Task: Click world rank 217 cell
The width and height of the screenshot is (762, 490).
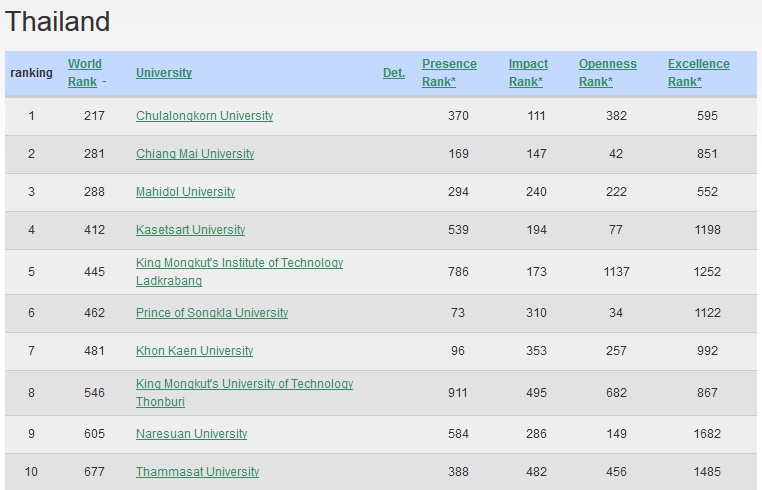Action: point(94,116)
